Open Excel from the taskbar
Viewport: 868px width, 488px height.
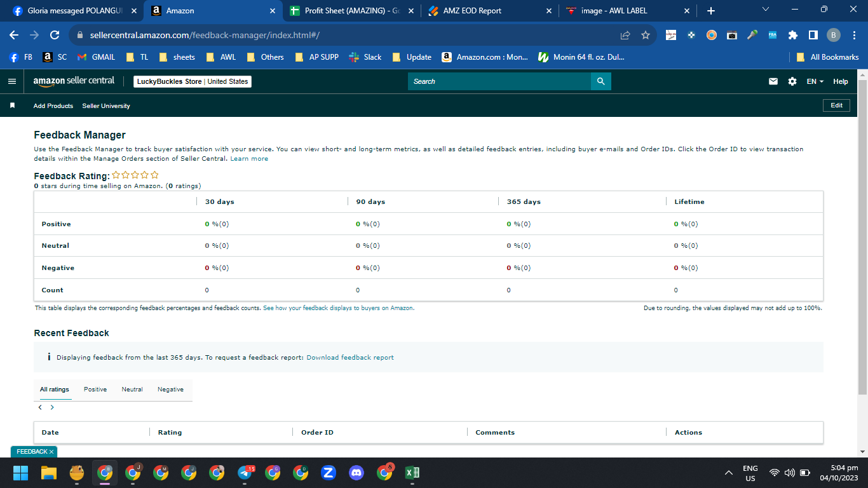(x=412, y=472)
